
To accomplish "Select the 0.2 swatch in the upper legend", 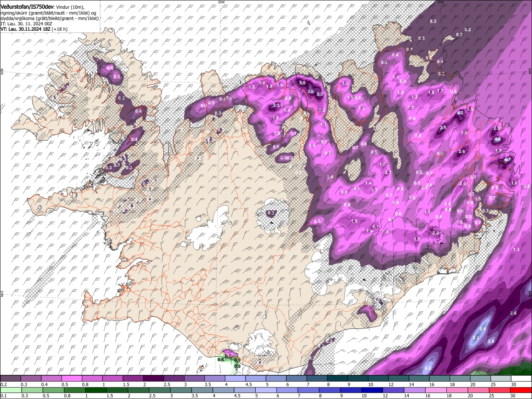I will tap(10, 379).
